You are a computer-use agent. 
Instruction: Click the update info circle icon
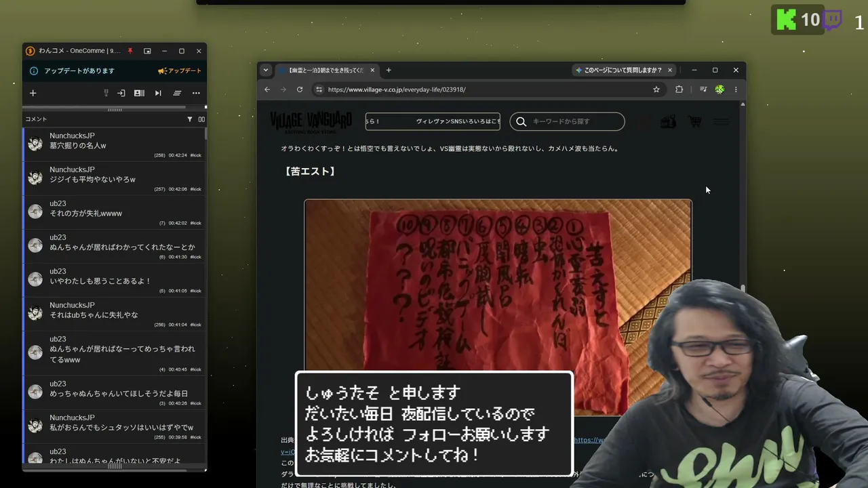pyautogui.click(x=34, y=70)
